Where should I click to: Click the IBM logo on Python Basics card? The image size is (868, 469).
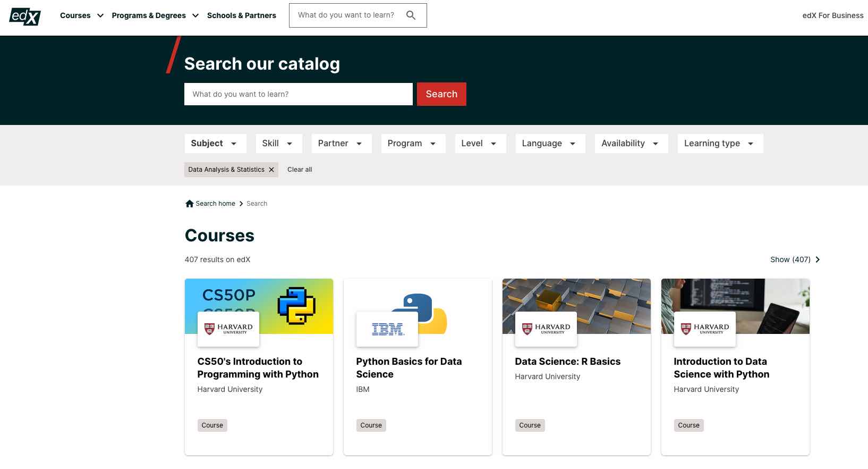pyautogui.click(x=387, y=329)
